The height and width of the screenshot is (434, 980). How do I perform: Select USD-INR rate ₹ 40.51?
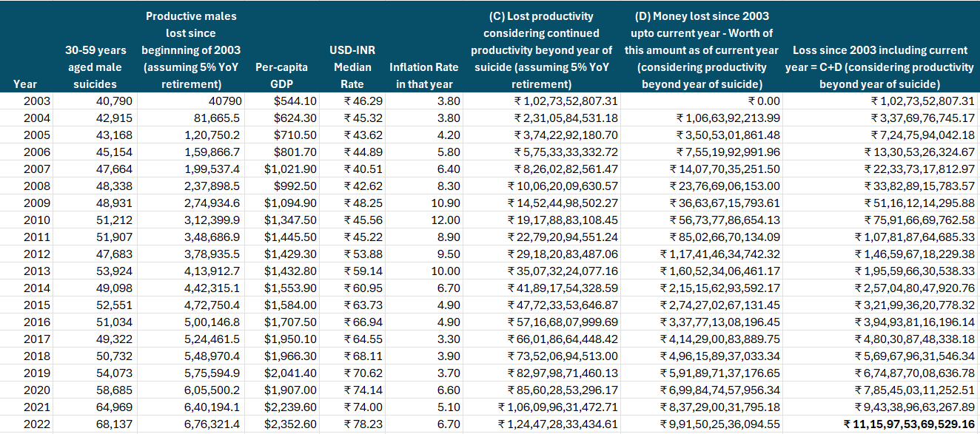click(x=363, y=169)
